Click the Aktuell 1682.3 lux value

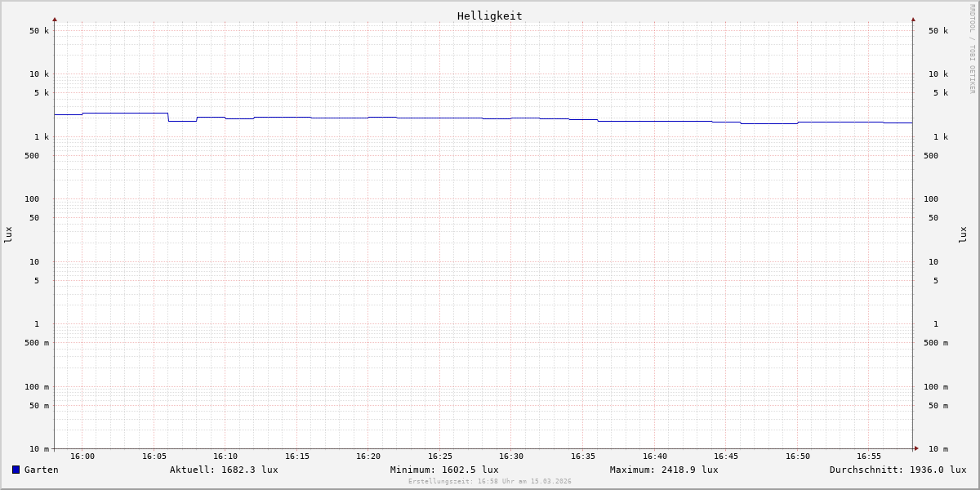click(x=224, y=470)
